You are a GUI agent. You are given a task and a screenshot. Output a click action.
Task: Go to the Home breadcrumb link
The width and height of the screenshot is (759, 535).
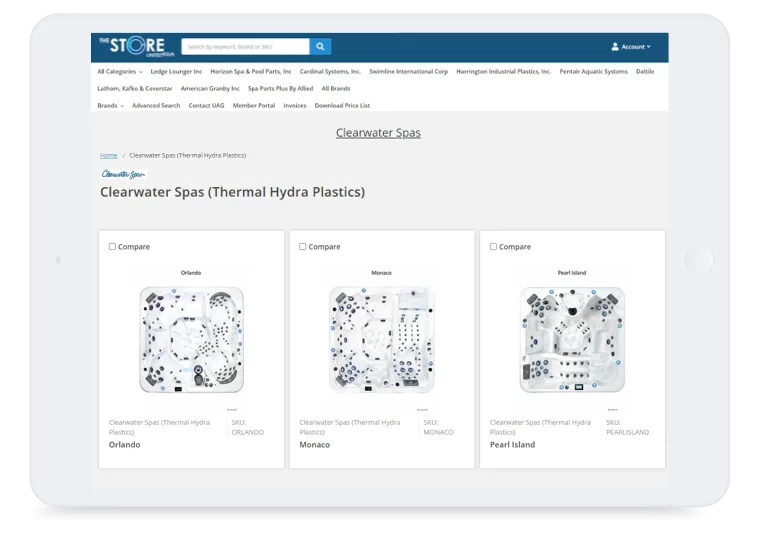pyautogui.click(x=108, y=156)
